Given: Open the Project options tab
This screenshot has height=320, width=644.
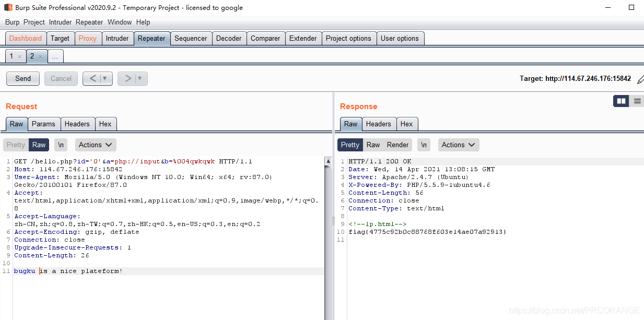Looking at the screenshot, I should (x=348, y=38).
